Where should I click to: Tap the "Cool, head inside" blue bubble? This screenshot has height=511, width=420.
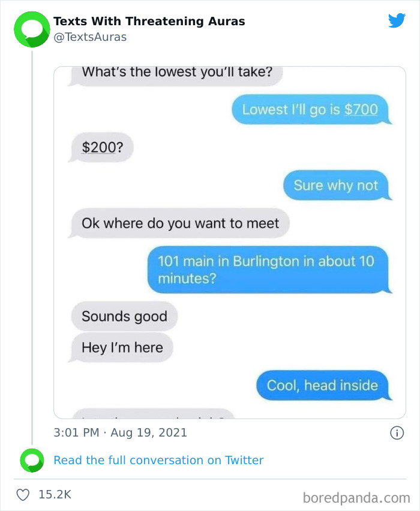tap(322, 385)
